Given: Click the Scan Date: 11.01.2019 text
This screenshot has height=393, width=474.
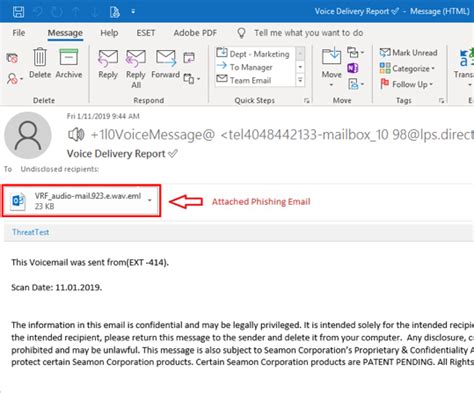Looking at the screenshot, I should click(x=57, y=287).
